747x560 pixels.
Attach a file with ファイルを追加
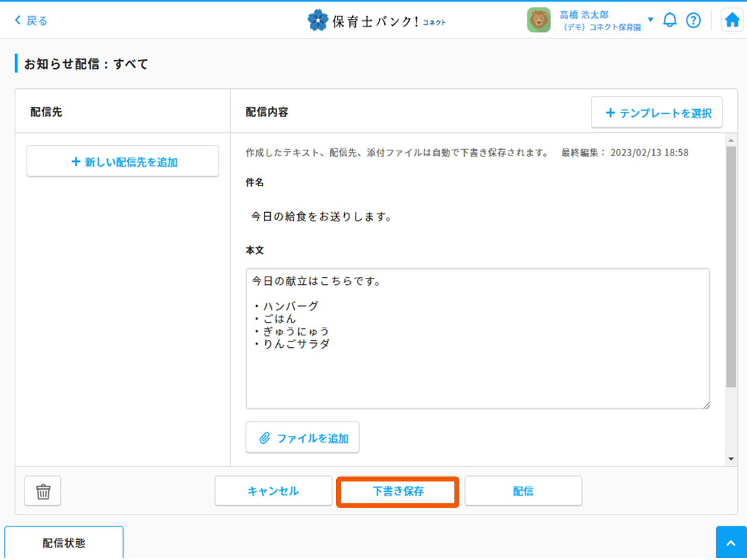click(302, 437)
